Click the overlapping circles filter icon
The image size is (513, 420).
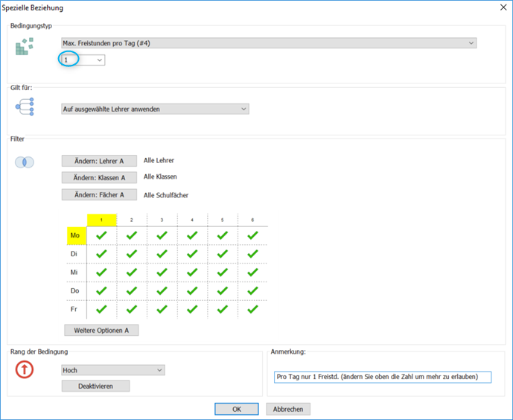pyautogui.click(x=25, y=162)
